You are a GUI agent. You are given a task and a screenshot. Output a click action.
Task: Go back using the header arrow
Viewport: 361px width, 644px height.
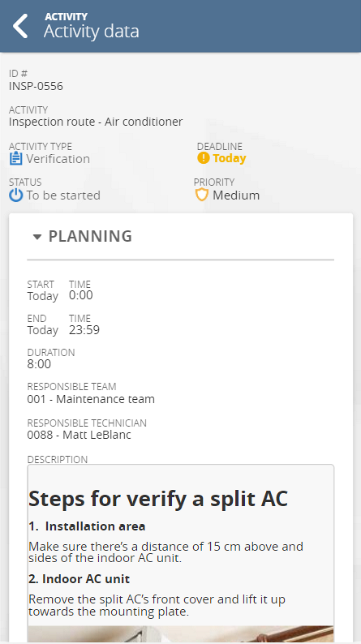pos(20,26)
